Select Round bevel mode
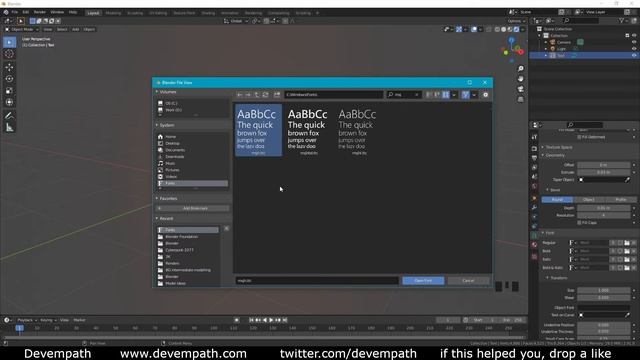 tap(557, 200)
